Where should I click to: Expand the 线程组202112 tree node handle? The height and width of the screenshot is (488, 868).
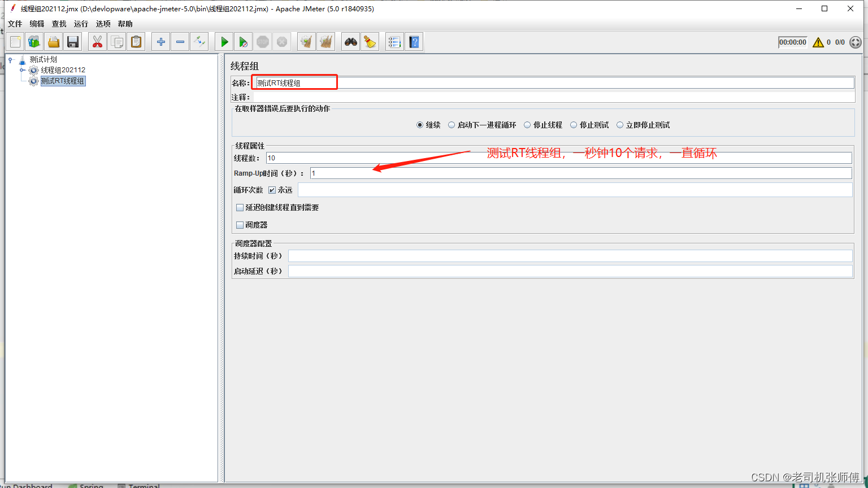pos(22,70)
